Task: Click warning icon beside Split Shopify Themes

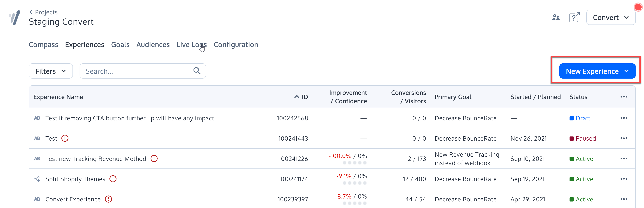Action: [x=113, y=179]
